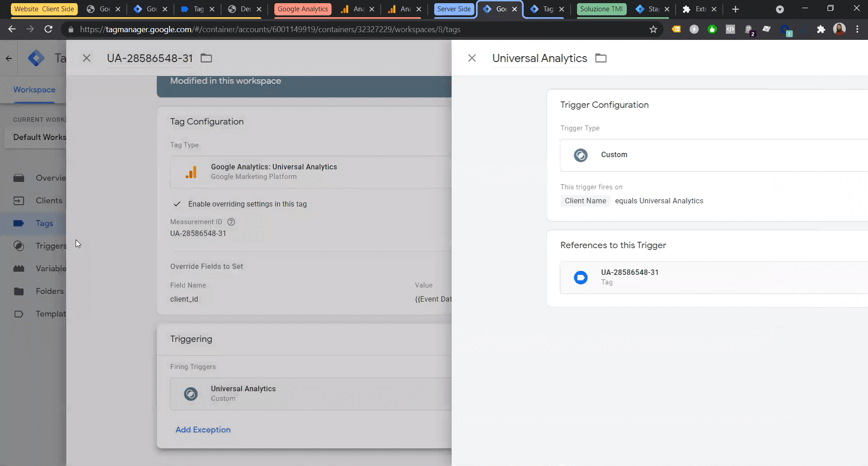Go back using Tag Manager arrow

click(9, 58)
